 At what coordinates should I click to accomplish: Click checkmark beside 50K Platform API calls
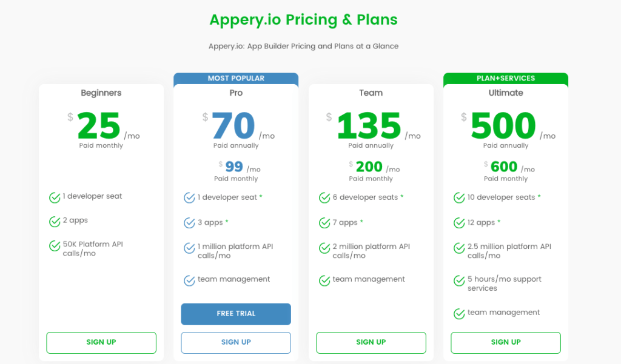pyautogui.click(x=55, y=245)
